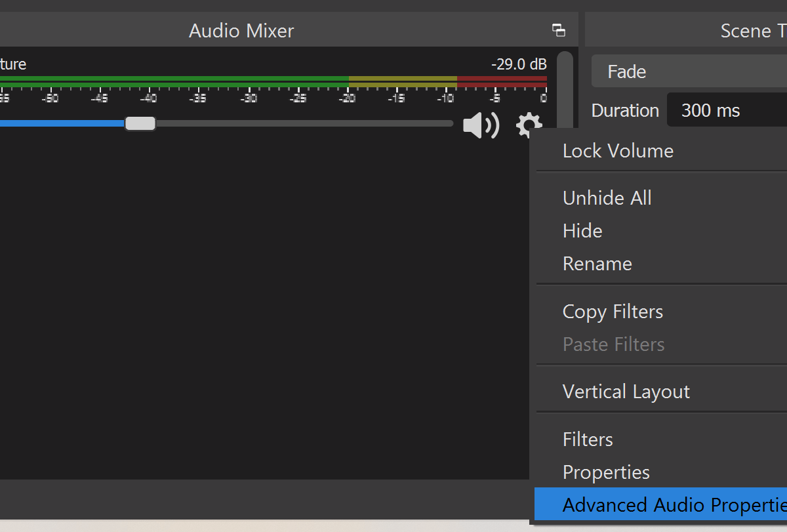Image resolution: width=787 pixels, height=532 pixels.
Task: Float the Audio Mixer dock via pop-out icon
Action: coord(559,30)
